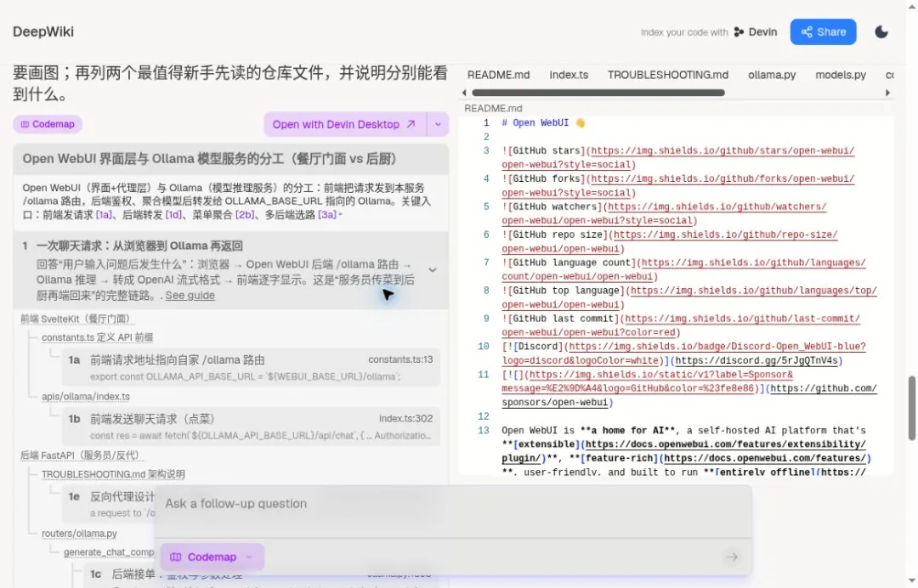Click the send arrow in follow-up box

[x=732, y=557]
